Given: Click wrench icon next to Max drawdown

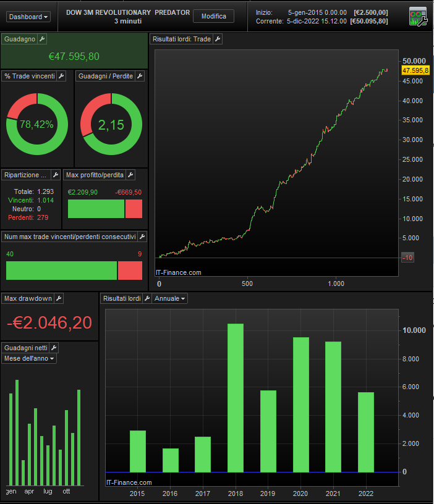Looking at the screenshot, I should (59, 298).
